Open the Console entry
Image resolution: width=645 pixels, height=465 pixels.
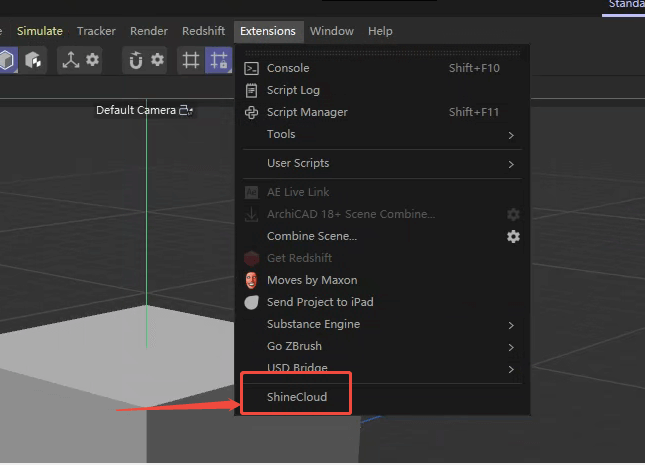click(x=382, y=68)
